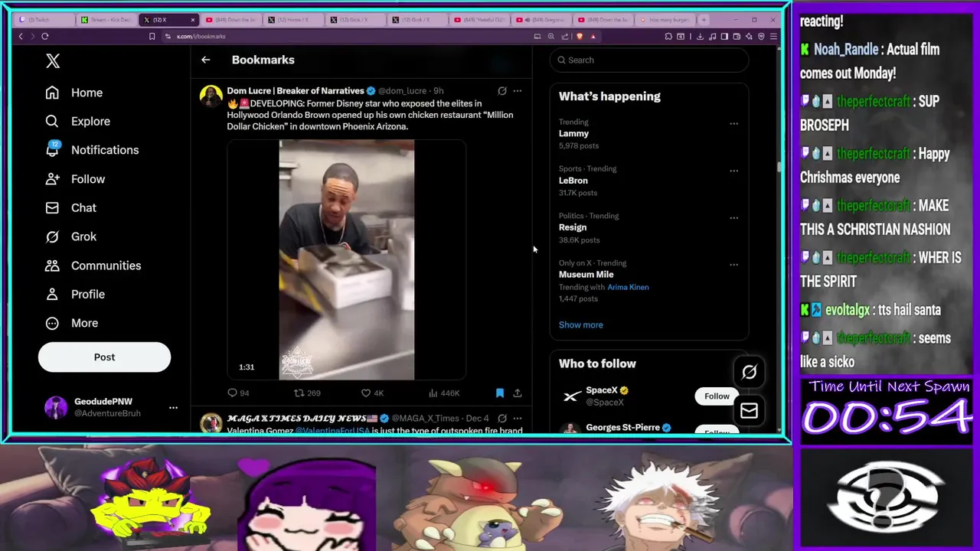
Task: Click the back arrow beside Bookmarks
Action: click(x=205, y=60)
